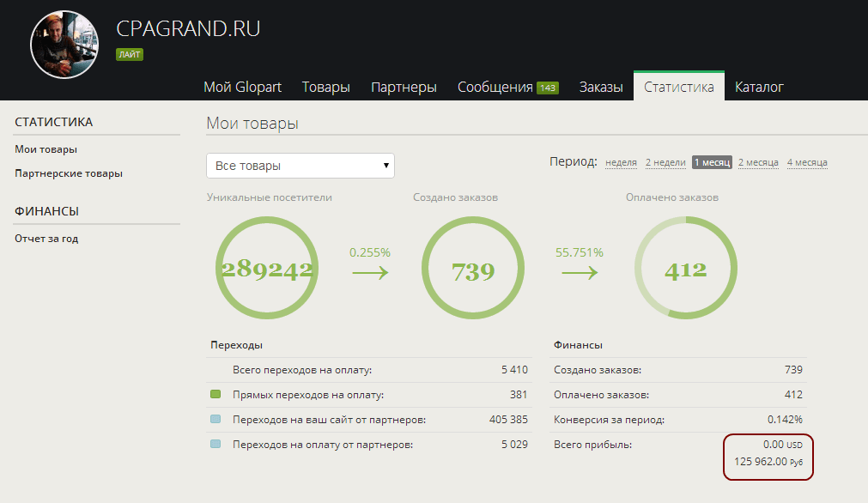Click blue swatch beside Переходов на оплату от партнеров
This screenshot has height=503, width=868.
pos(215,444)
